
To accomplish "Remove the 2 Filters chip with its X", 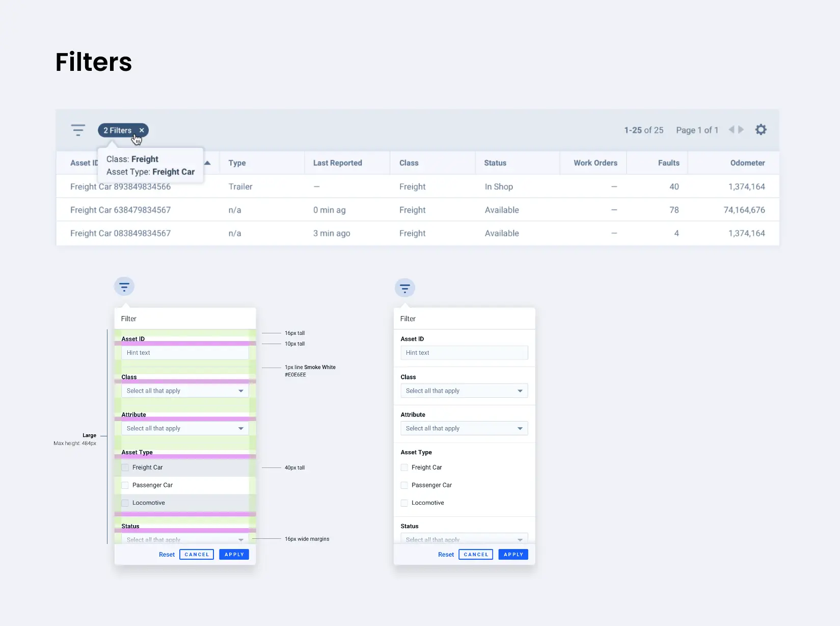I will (142, 131).
